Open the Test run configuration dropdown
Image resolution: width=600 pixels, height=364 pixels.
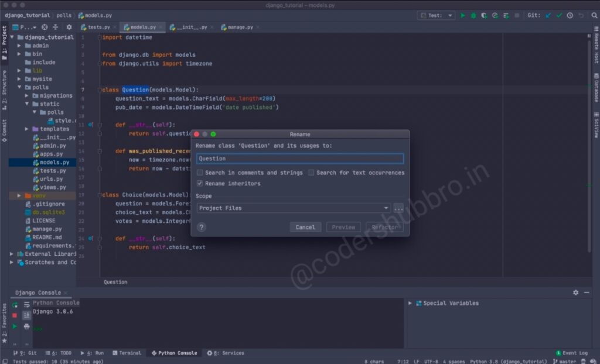tap(437, 16)
